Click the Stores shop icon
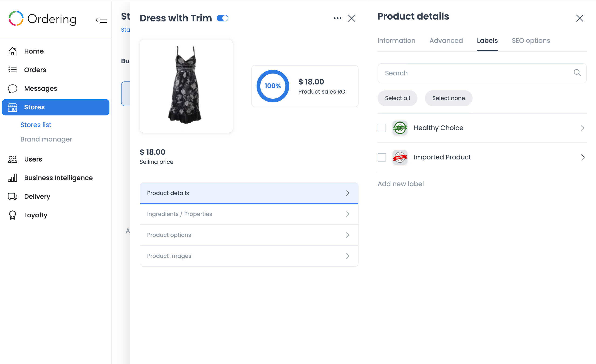596x364 pixels. pyautogui.click(x=13, y=107)
